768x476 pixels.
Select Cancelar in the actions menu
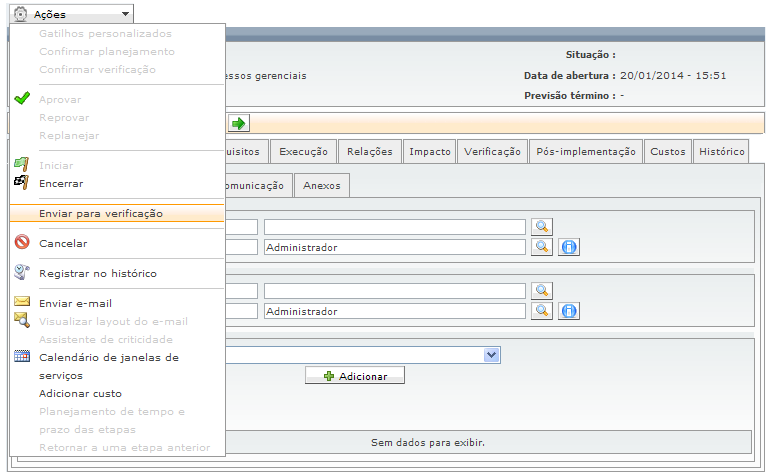tap(63, 243)
